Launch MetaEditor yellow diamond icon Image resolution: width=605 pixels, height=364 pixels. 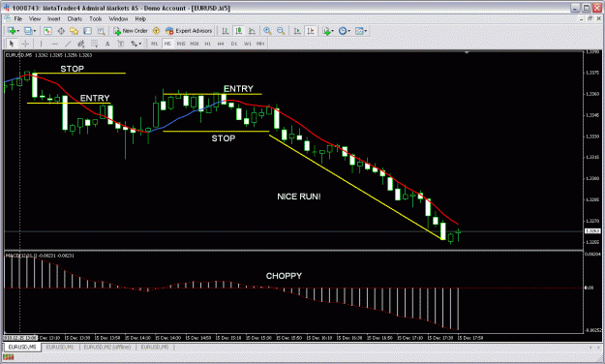point(156,31)
